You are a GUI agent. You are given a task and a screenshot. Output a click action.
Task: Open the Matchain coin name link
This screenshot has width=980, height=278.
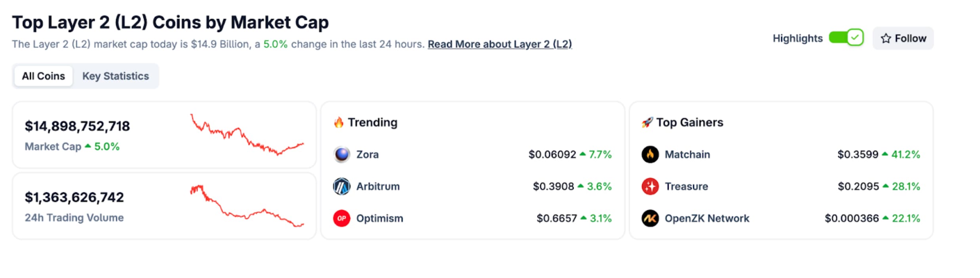tap(687, 154)
